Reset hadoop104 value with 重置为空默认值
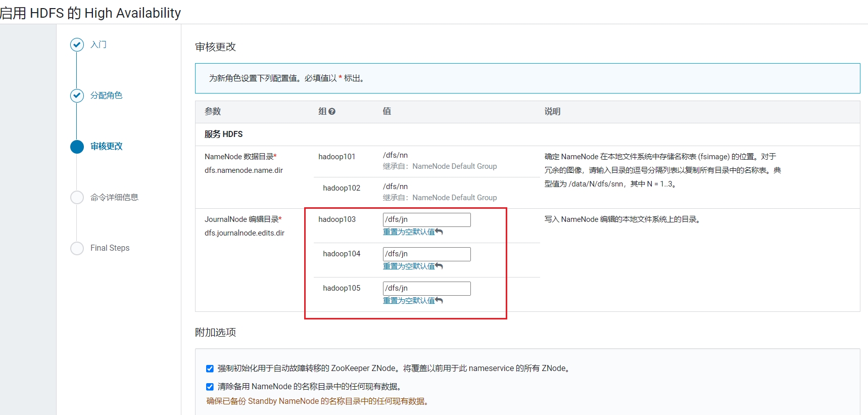Viewport: 868px width, 415px height. [413, 266]
